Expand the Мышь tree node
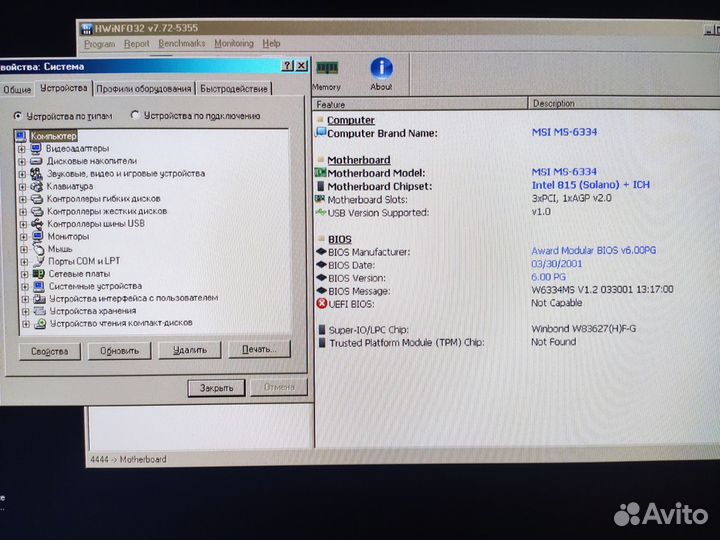Viewport: 720px width, 540px height. point(24,250)
